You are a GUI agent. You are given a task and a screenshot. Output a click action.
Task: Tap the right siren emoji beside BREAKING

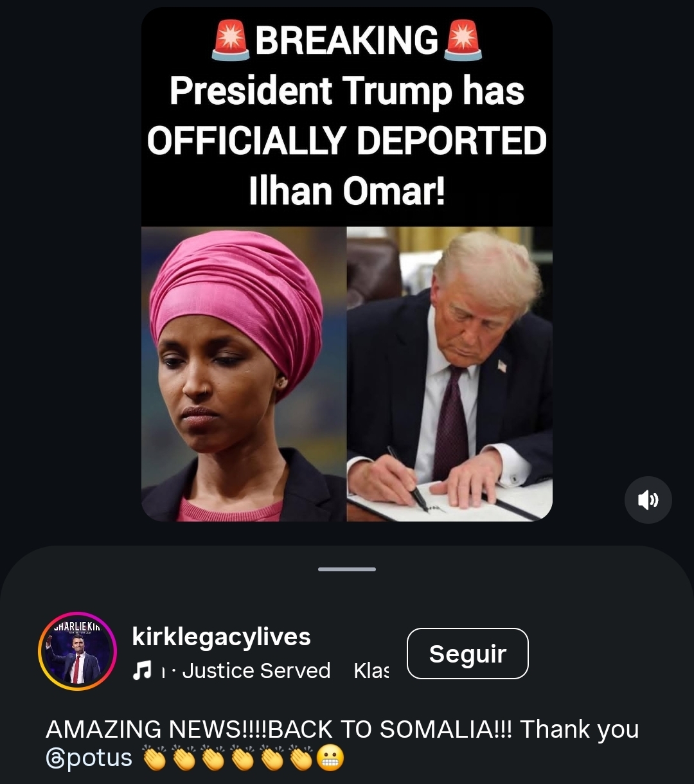tap(463, 40)
